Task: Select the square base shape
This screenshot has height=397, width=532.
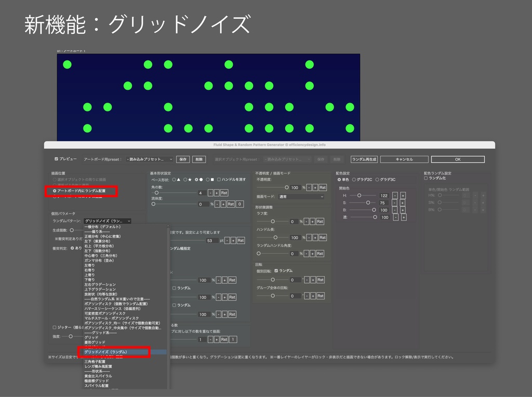Action: coord(208,180)
